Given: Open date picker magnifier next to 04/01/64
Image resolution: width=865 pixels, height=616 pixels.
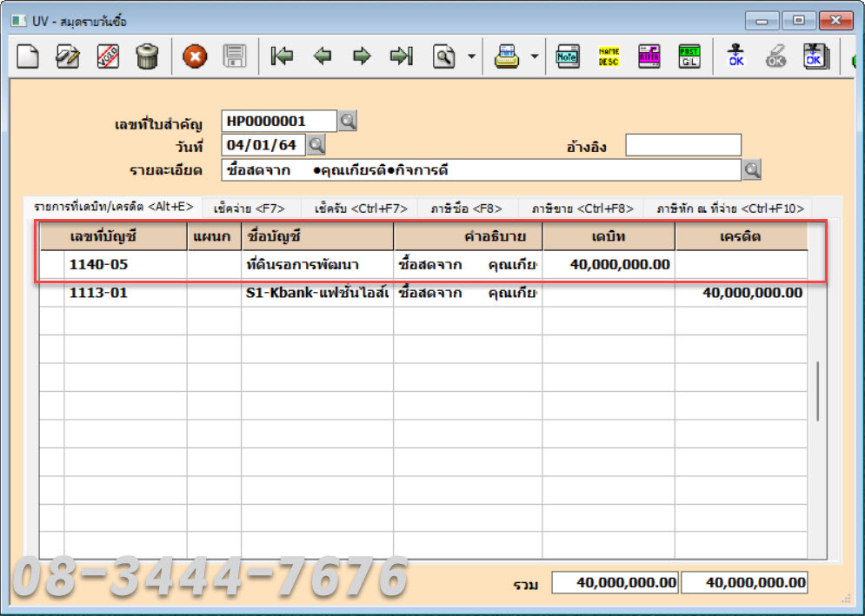Looking at the screenshot, I should 316,145.
